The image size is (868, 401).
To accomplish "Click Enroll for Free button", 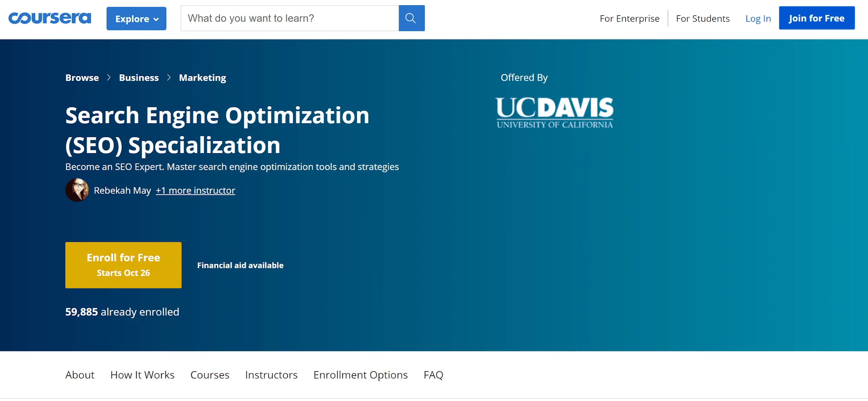I will (x=123, y=265).
